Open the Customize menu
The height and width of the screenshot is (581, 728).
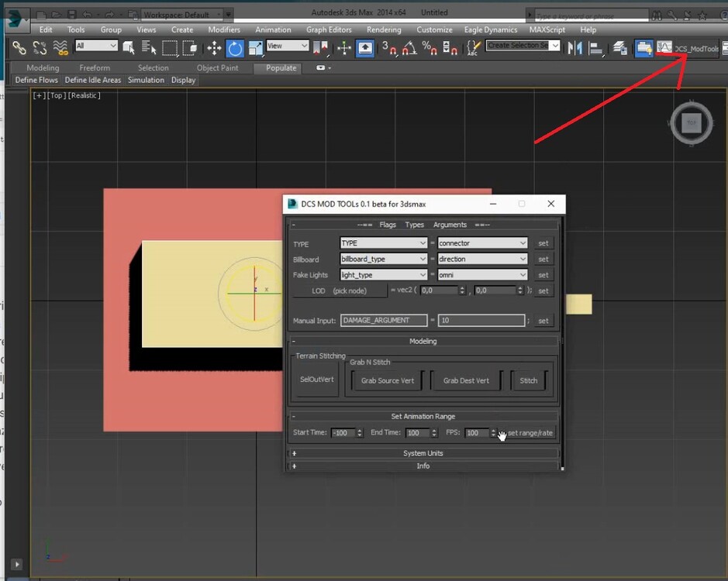(x=434, y=29)
